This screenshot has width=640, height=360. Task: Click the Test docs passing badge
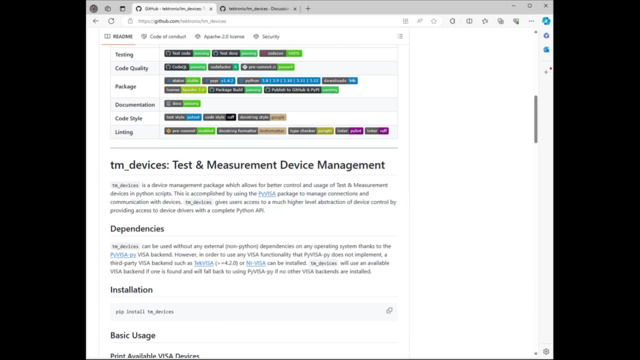point(235,53)
